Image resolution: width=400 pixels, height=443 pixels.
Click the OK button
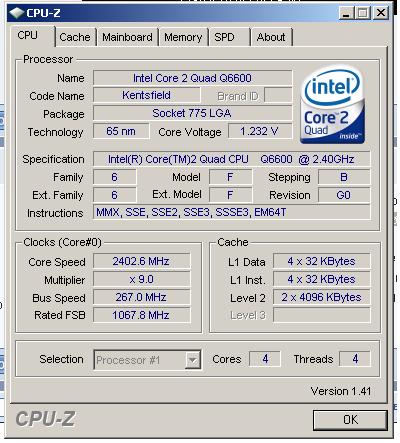(x=350, y=420)
